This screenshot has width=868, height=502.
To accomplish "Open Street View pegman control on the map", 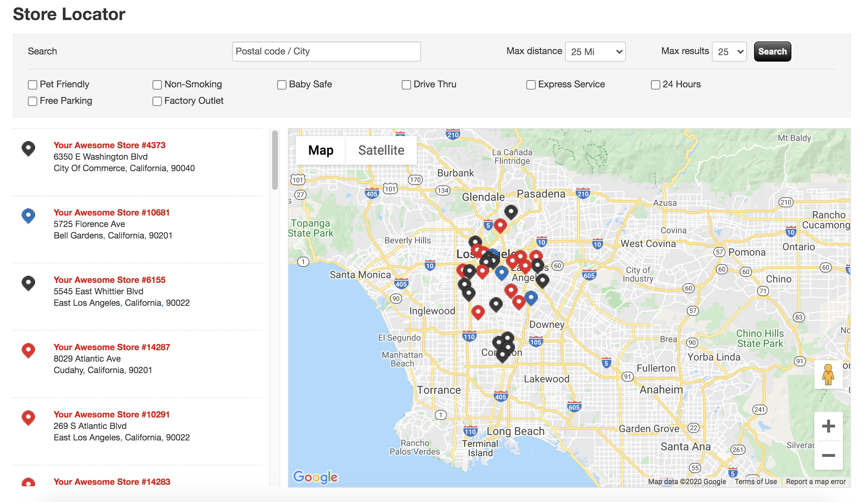I will 828,375.
